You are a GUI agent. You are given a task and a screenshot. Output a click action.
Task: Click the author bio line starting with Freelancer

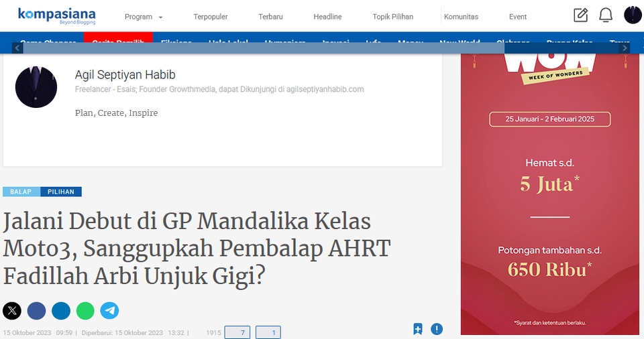coord(219,90)
